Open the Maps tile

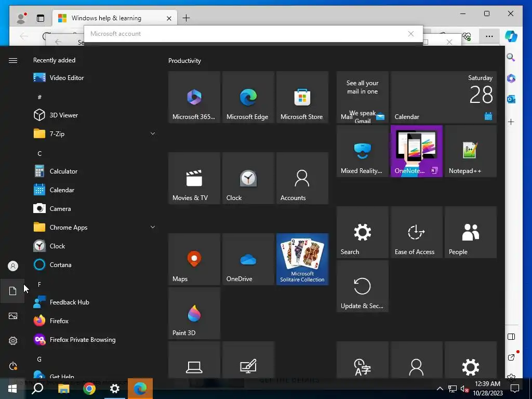click(x=194, y=259)
